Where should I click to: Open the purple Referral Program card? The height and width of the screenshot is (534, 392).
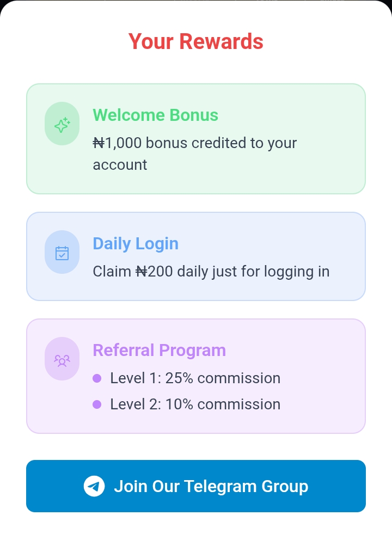[196, 376]
